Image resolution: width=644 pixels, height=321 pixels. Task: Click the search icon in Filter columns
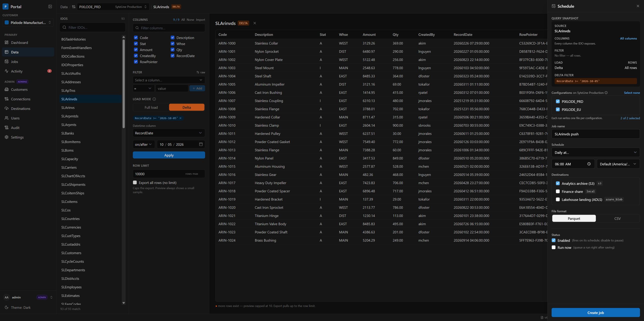click(137, 28)
